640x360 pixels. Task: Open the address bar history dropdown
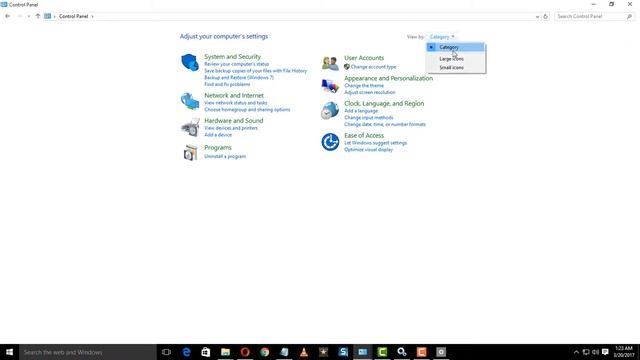pos(537,16)
